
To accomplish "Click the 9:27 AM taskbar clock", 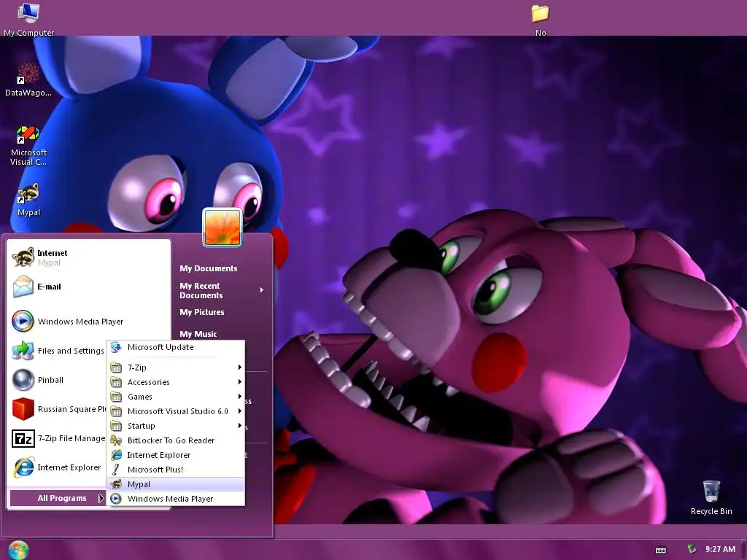I will click(x=720, y=549).
